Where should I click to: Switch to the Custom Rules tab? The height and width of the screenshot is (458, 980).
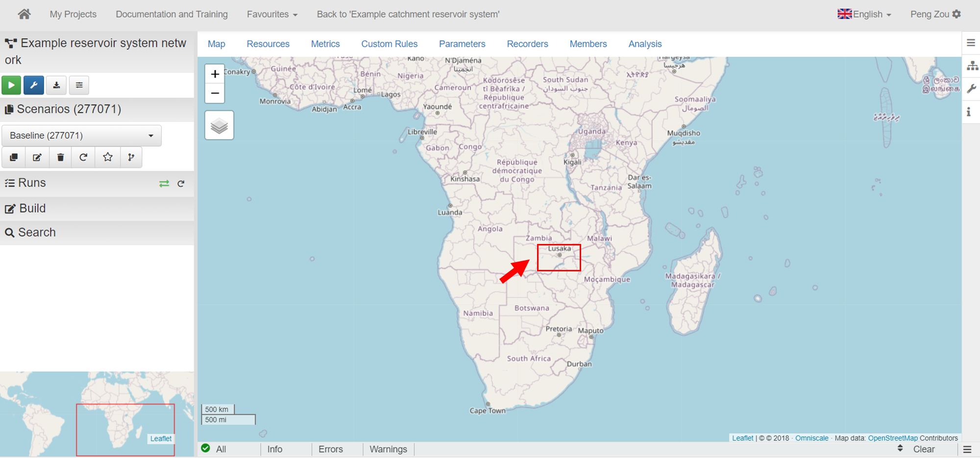(389, 44)
